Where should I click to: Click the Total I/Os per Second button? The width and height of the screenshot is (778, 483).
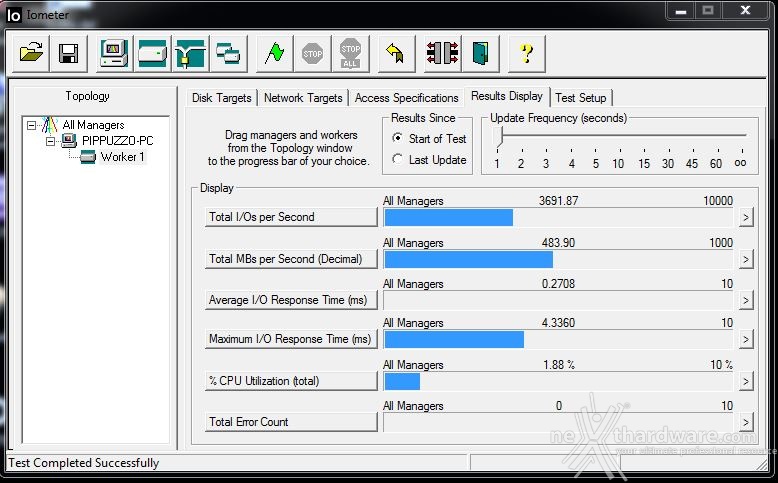(x=291, y=217)
